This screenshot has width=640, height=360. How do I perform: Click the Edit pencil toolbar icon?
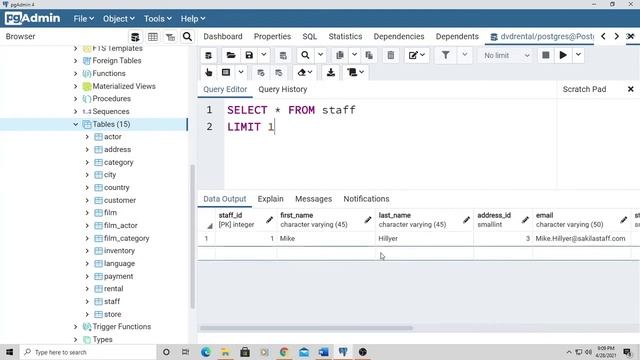[416, 55]
